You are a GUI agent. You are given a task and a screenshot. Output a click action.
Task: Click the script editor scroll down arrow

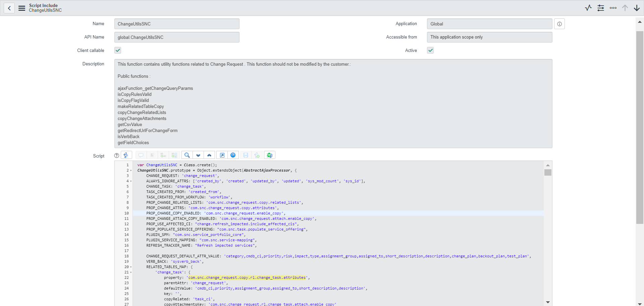click(x=548, y=302)
